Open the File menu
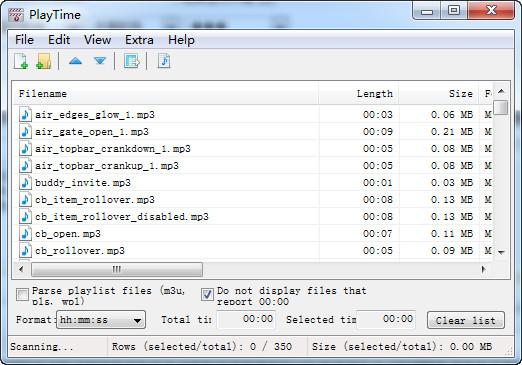This screenshot has height=365, width=522. pyautogui.click(x=24, y=40)
